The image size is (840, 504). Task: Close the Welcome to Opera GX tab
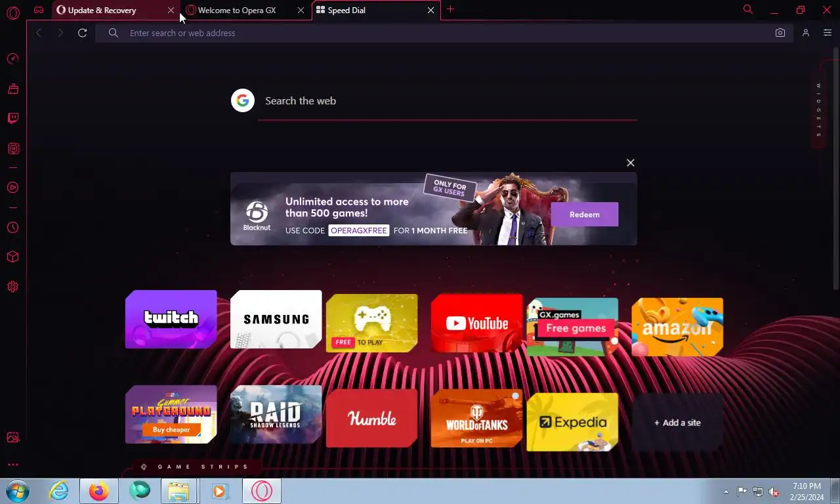301,10
